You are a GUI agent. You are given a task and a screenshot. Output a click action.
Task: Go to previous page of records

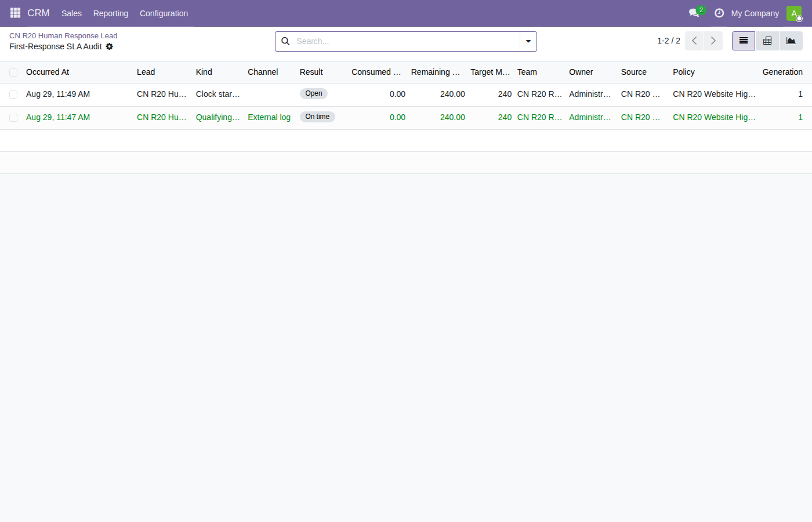694,41
